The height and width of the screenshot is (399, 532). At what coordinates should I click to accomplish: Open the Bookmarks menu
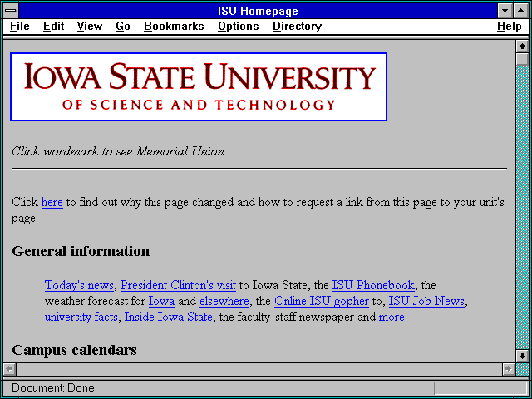pos(174,26)
